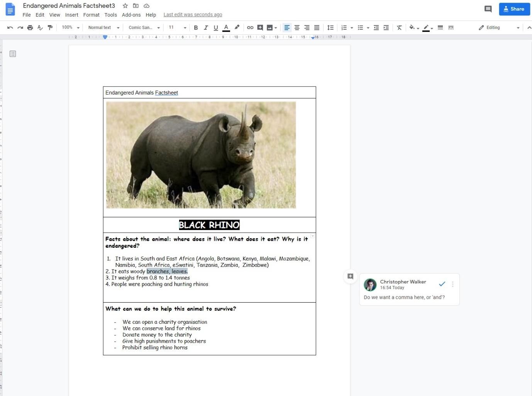Select the rhino photo in the table

click(x=201, y=155)
